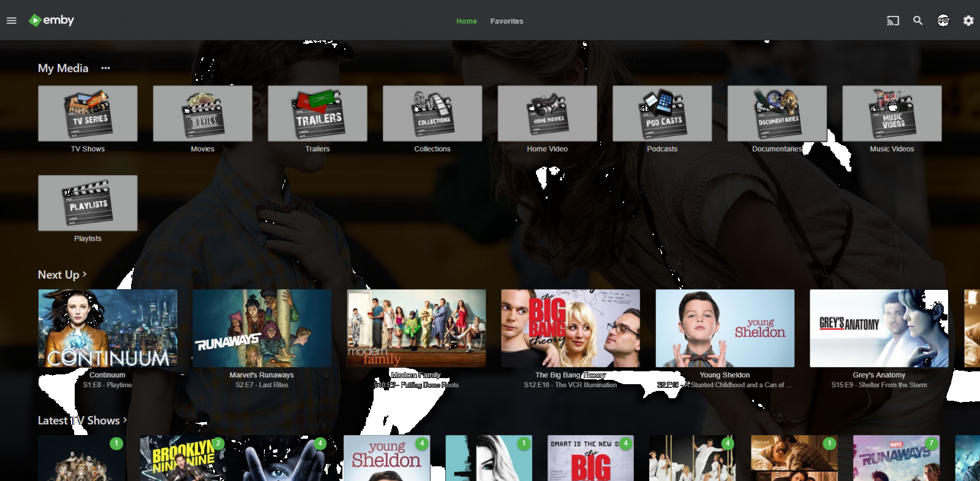Open Runaways card in Latest TV Shows
The image size is (980, 481).
tap(896, 458)
